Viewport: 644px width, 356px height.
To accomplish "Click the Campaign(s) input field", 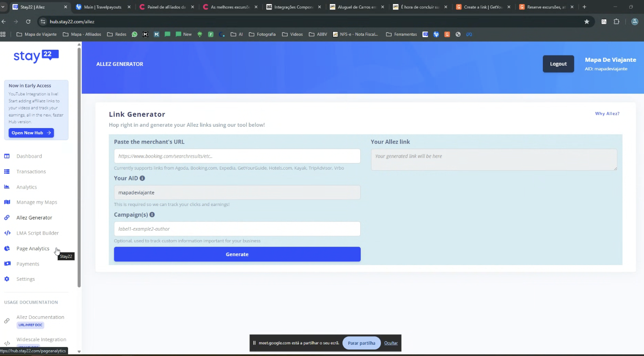I will [237, 229].
